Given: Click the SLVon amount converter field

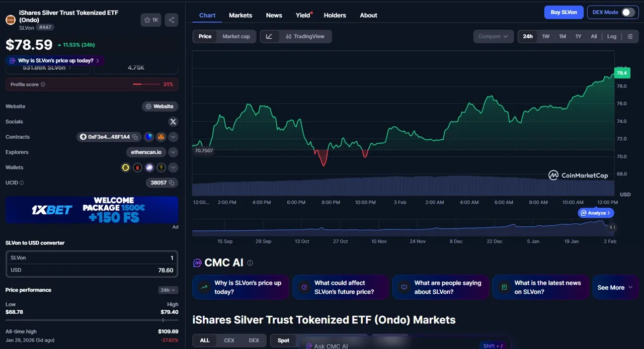Looking at the screenshot, I should point(91,257).
